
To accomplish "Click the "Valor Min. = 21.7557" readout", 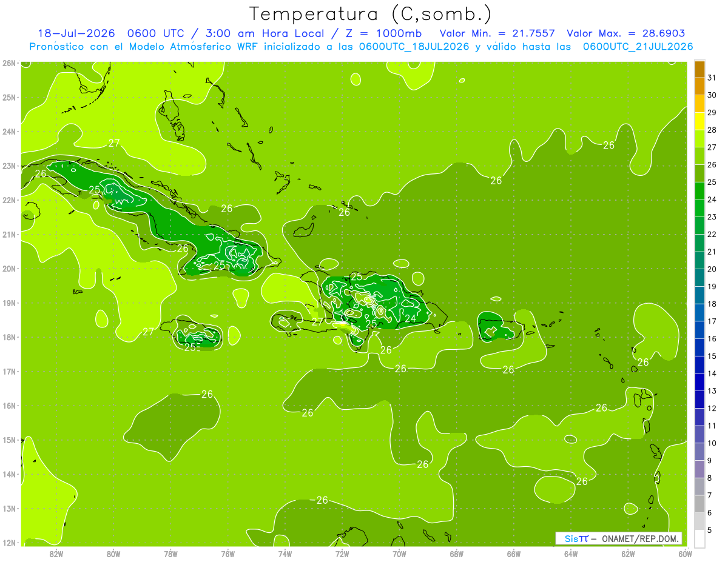I will tap(497, 33).
